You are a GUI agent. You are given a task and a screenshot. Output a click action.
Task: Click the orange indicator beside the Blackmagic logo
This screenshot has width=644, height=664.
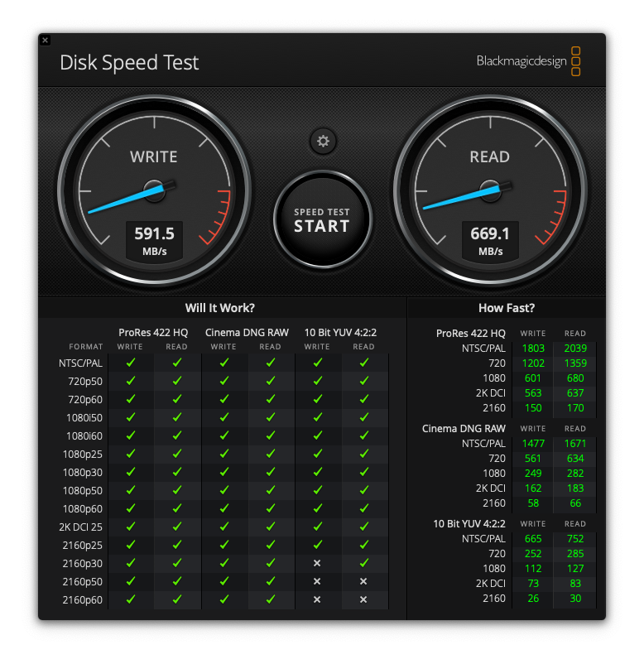[x=576, y=60]
